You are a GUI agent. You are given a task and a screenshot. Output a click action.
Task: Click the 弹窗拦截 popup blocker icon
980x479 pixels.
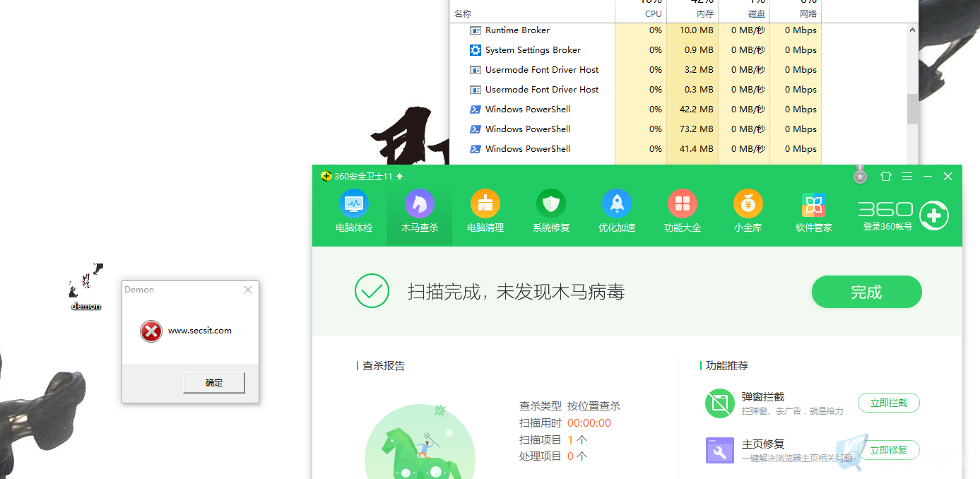[720, 403]
